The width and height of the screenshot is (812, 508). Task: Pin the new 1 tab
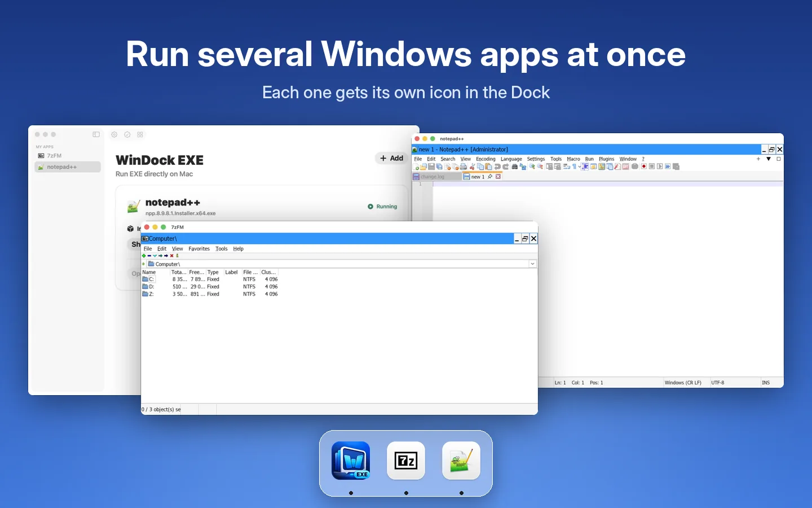490,177
